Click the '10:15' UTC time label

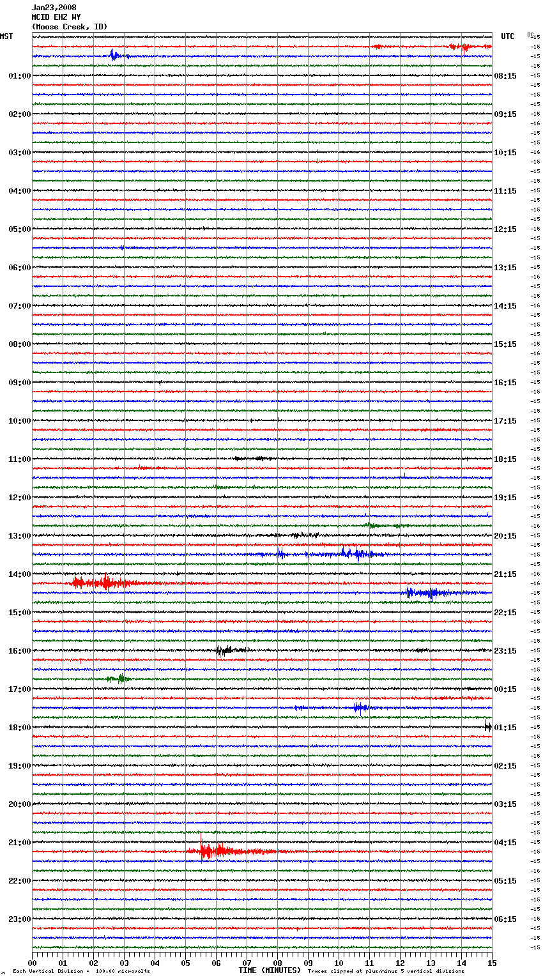pyautogui.click(x=505, y=153)
